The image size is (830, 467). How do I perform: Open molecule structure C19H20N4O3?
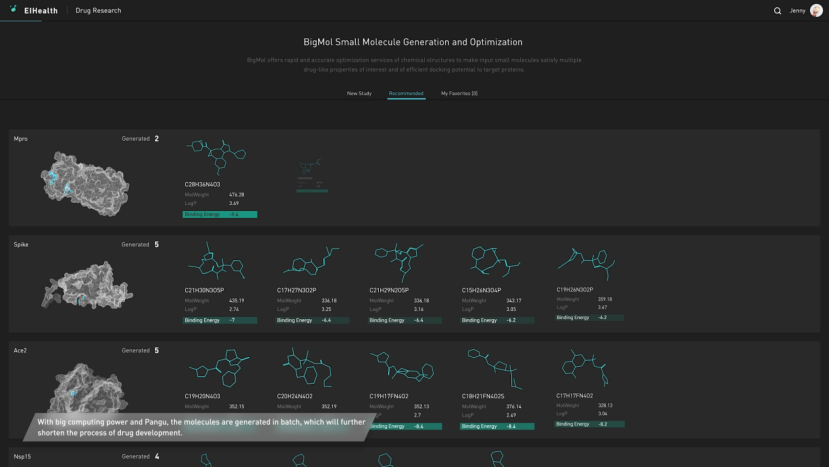click(x=220, y=368)
